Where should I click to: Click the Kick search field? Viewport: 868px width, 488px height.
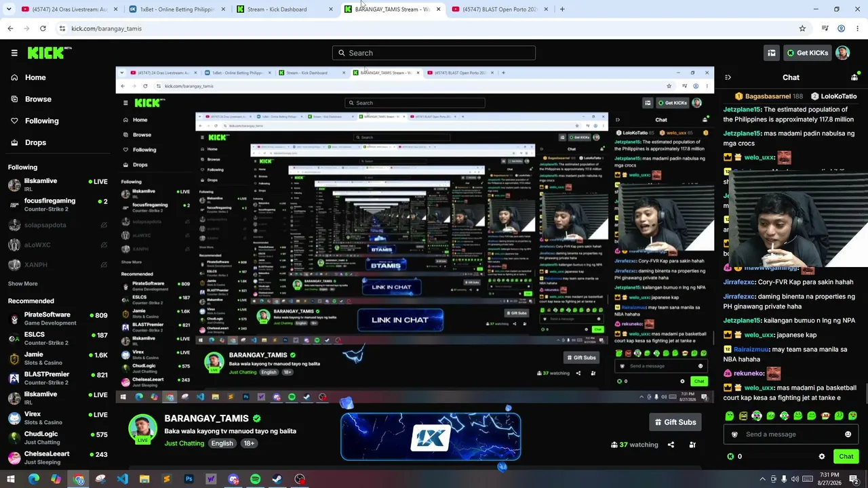click(434, 53)
